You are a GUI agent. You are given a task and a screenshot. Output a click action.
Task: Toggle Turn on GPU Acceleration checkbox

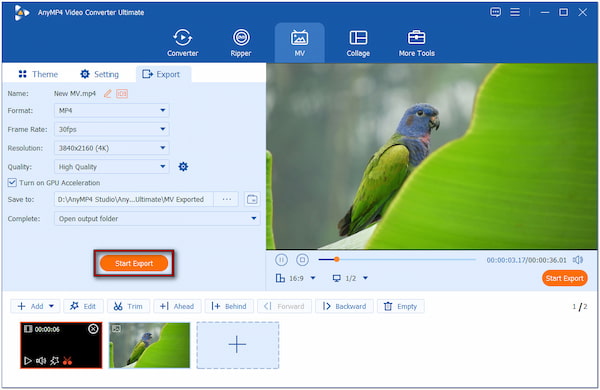(12, 183)
